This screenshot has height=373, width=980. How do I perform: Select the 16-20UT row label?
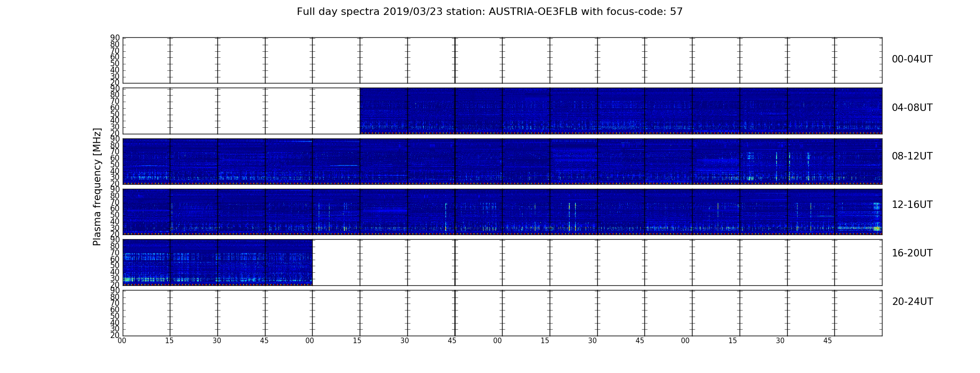point(912,253)
